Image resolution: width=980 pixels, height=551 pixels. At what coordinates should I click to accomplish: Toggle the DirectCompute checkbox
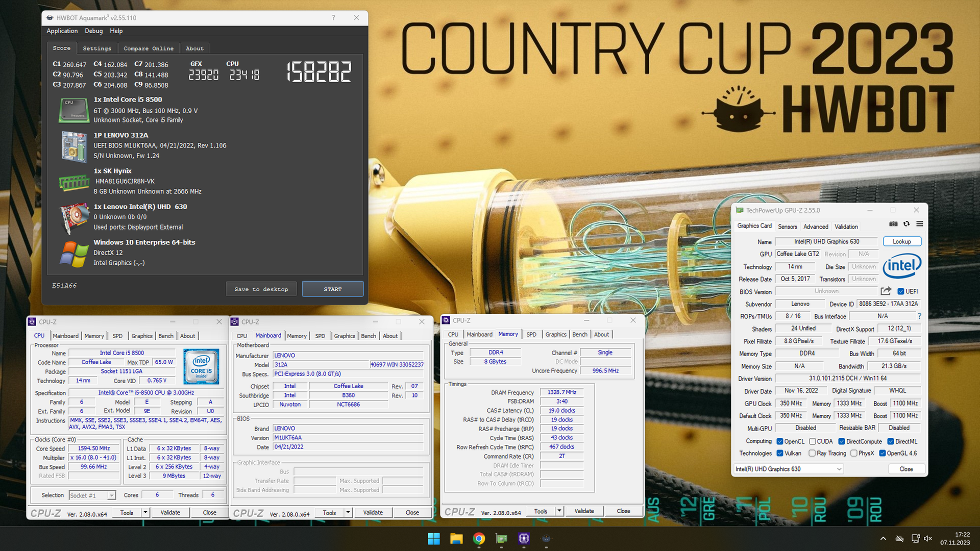(842, 441)
